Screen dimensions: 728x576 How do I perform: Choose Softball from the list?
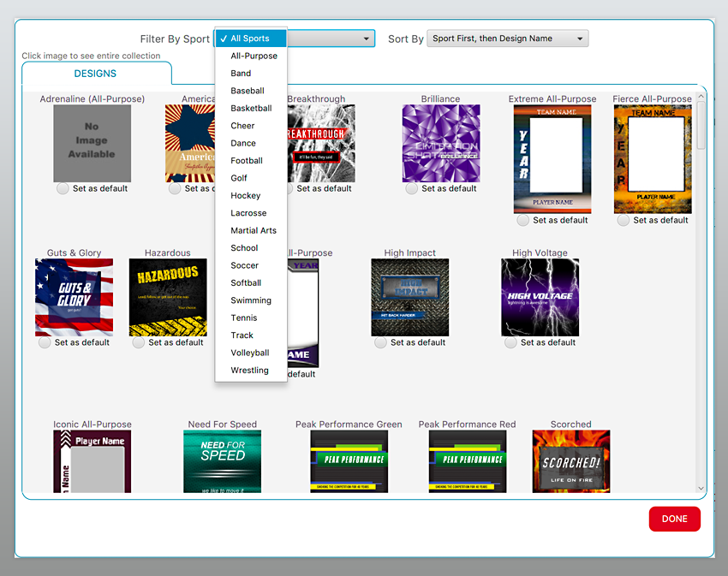[x=251, y=283]
